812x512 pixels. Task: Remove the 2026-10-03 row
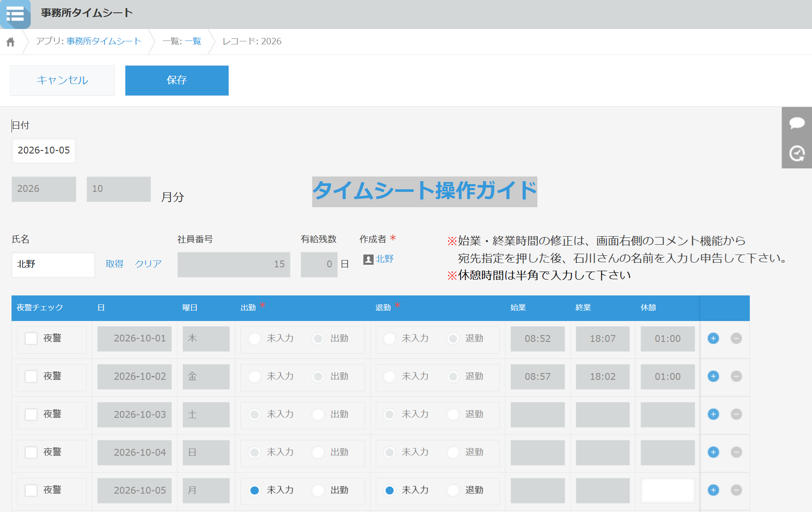click(736, 414)
